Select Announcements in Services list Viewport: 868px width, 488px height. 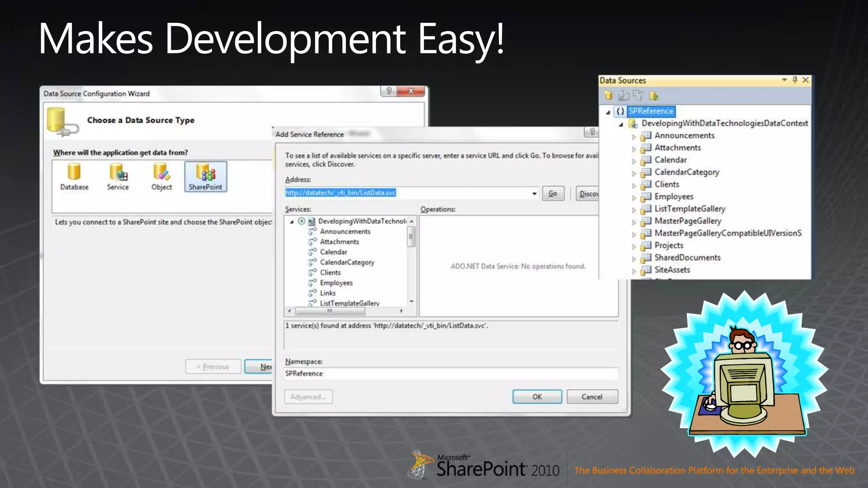click(345, 231)
